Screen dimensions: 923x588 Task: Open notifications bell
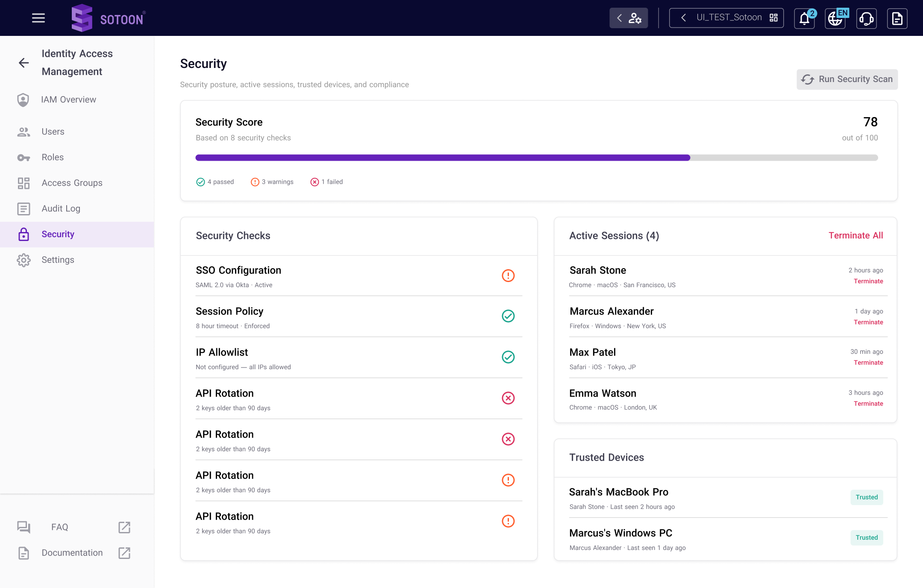point(805,18)
